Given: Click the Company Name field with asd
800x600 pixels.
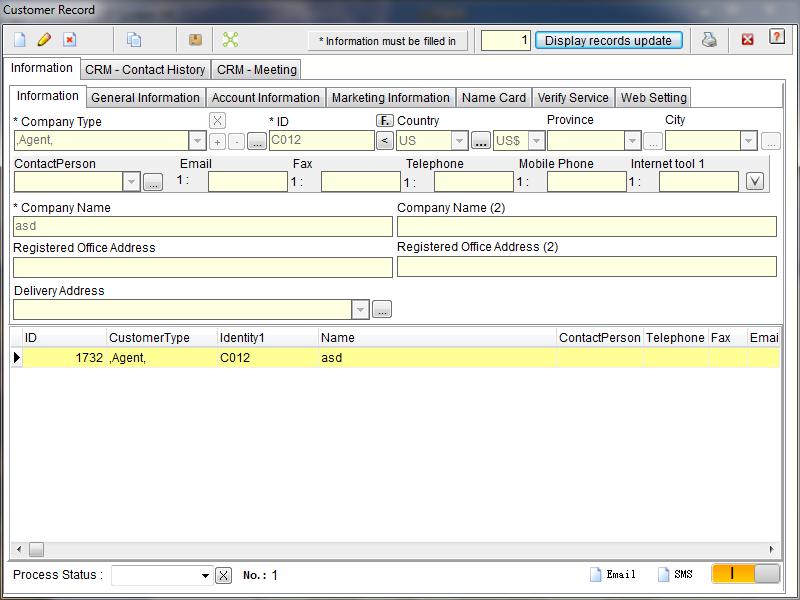Looking at the screenshot, I should pyautogui.click(x=203, y=226).
